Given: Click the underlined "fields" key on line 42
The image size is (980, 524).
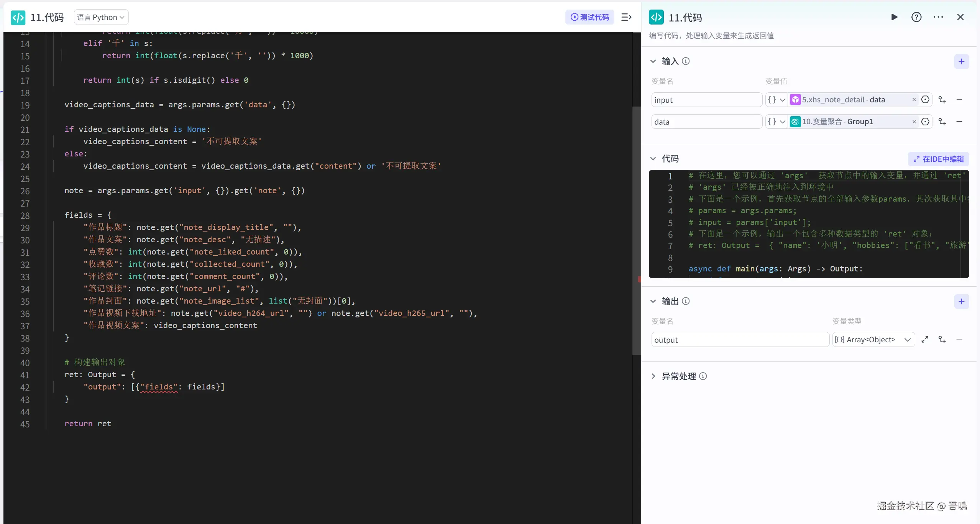Looking at the screenshot, I should tap(159, 387).
